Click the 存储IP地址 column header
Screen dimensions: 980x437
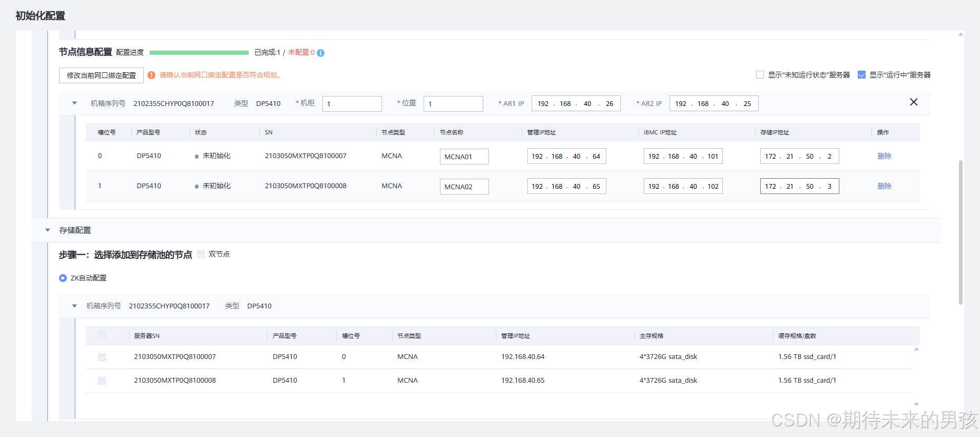point(775,132)
